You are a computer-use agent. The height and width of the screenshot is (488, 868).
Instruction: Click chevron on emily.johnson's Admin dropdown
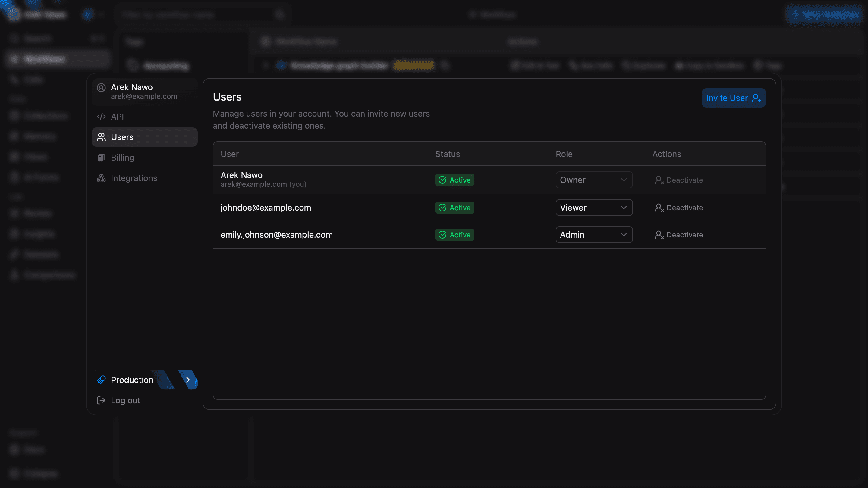pyautogui.click(x=624, y=235)
